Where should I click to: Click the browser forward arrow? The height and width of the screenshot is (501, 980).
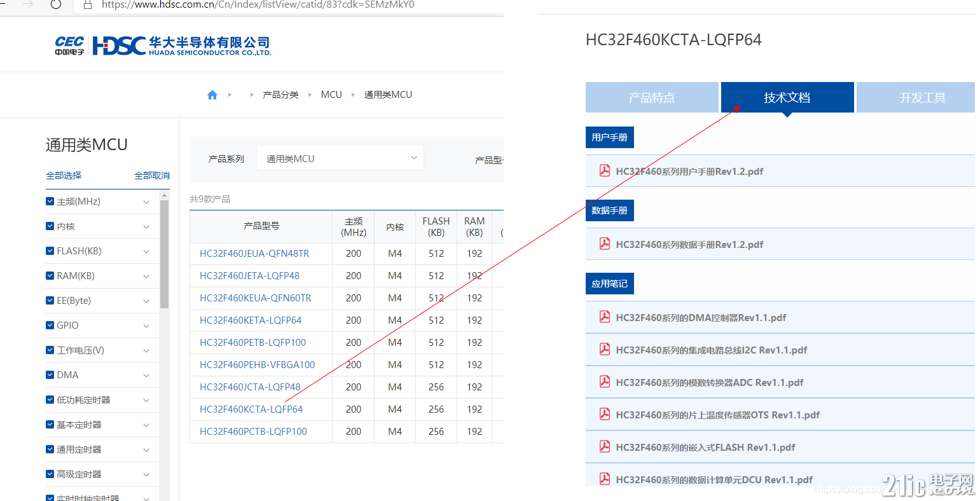pos(28,4)
